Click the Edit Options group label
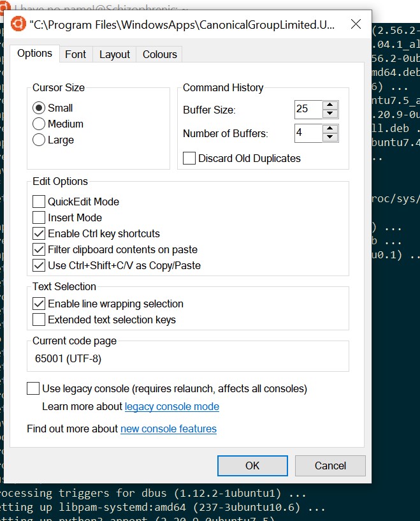 60,181
